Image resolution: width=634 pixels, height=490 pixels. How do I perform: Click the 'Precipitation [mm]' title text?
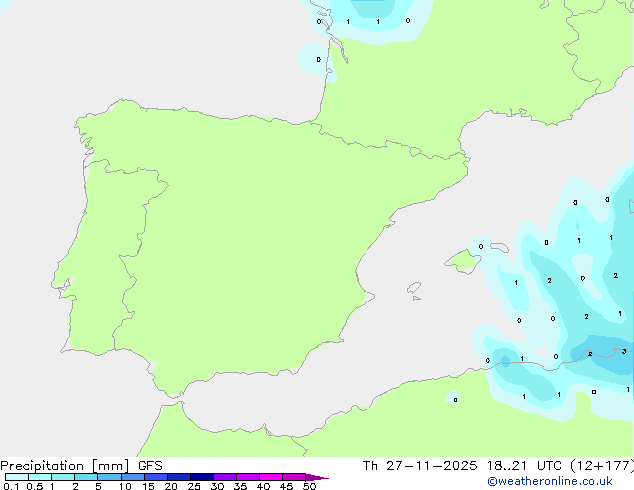(x=65, y=466)
